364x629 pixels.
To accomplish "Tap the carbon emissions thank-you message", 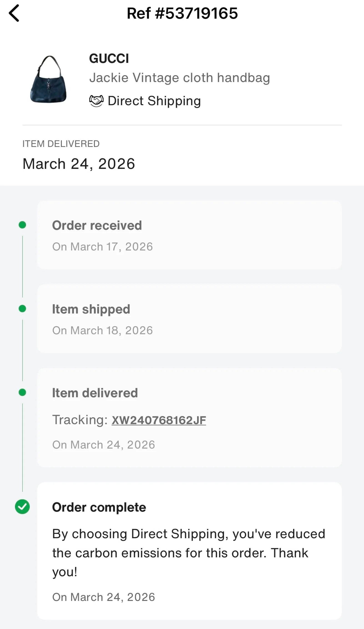I will point(188,553).
